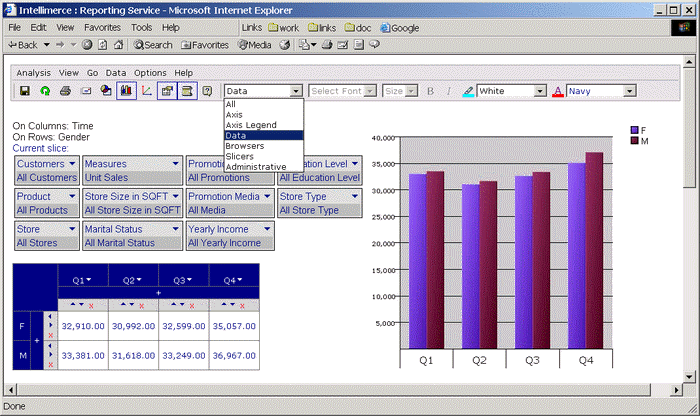Open the Google links bar shortcut
This screenshot has height=416, width=700.
(x=400, y=28)
